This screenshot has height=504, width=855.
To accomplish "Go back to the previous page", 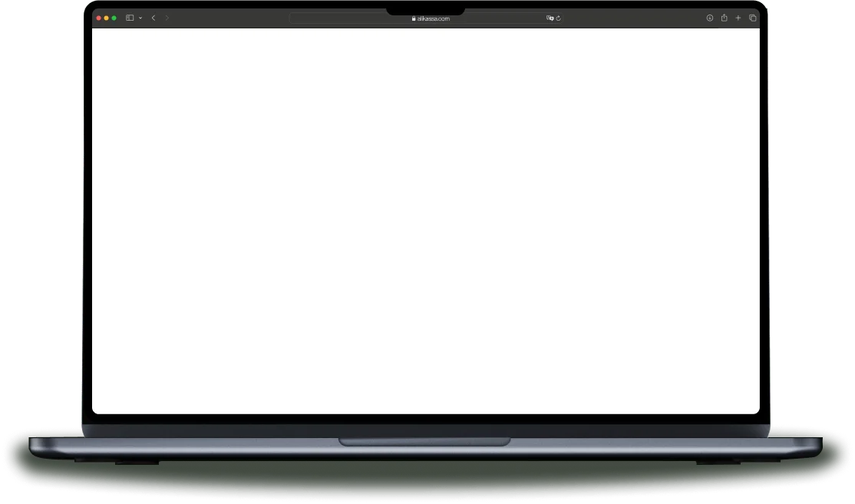I will pos(154,18).
